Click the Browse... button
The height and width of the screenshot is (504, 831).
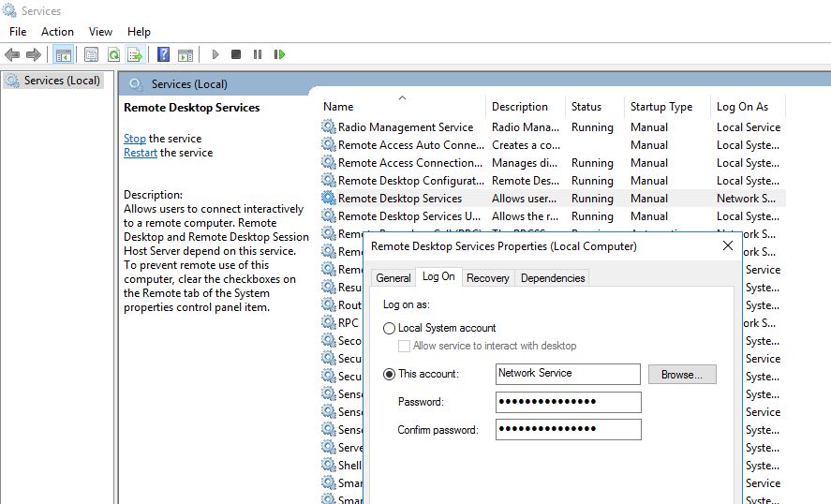pyautogui.click(x=682, y=374)
